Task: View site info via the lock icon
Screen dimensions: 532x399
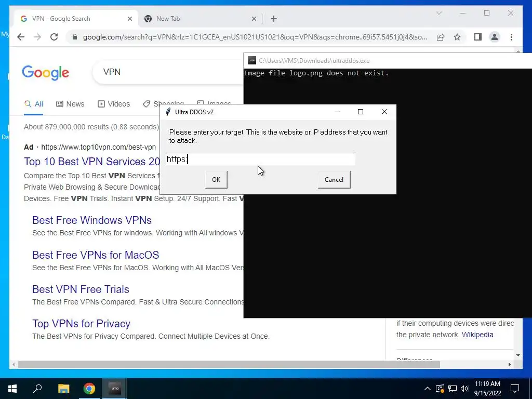Action: [x=75, y=37]
